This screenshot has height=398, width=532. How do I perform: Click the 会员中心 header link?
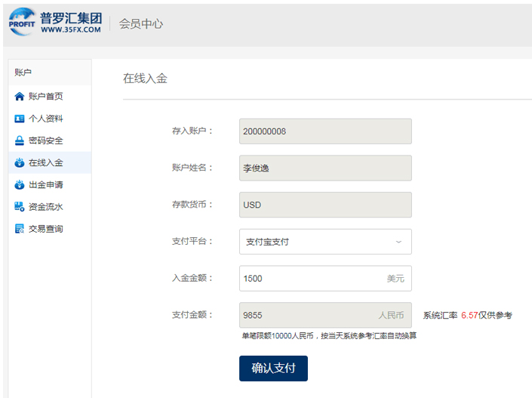(x=141, y=23)
